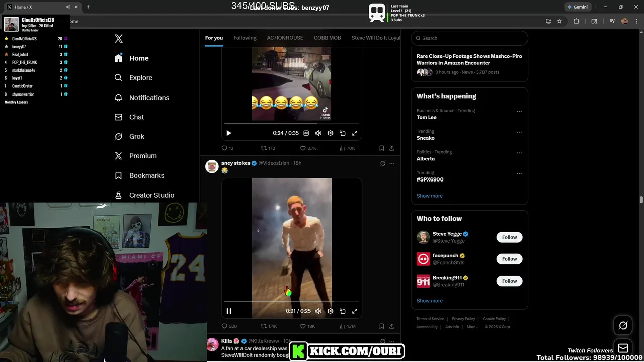Bookmark the top video post
This screenshot has width=644, height=362.
click(382, 148)
